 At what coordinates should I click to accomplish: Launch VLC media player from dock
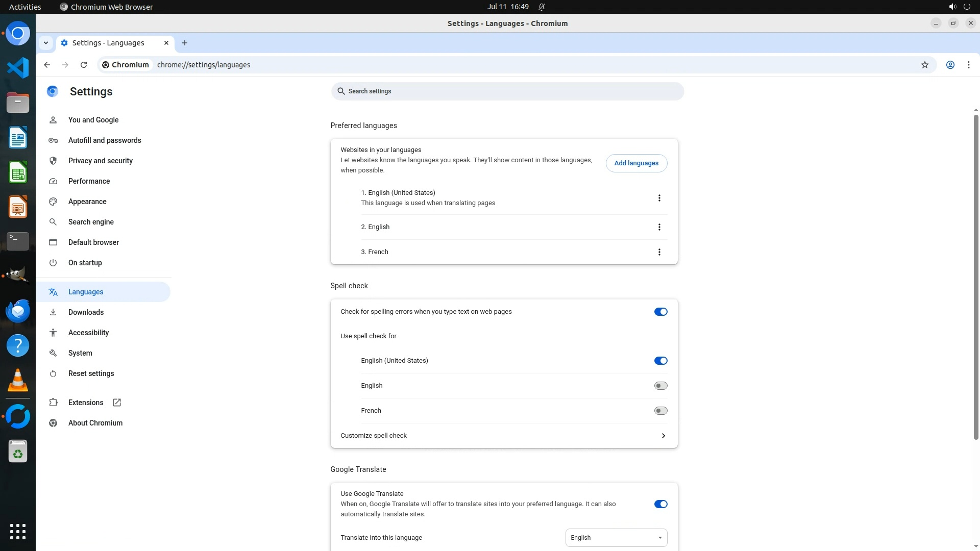(18, 381)
